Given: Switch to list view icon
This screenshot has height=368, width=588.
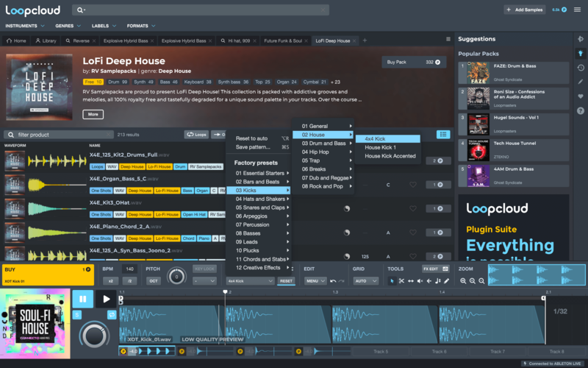Looking at the screenshot, I should tap(442, 135).
